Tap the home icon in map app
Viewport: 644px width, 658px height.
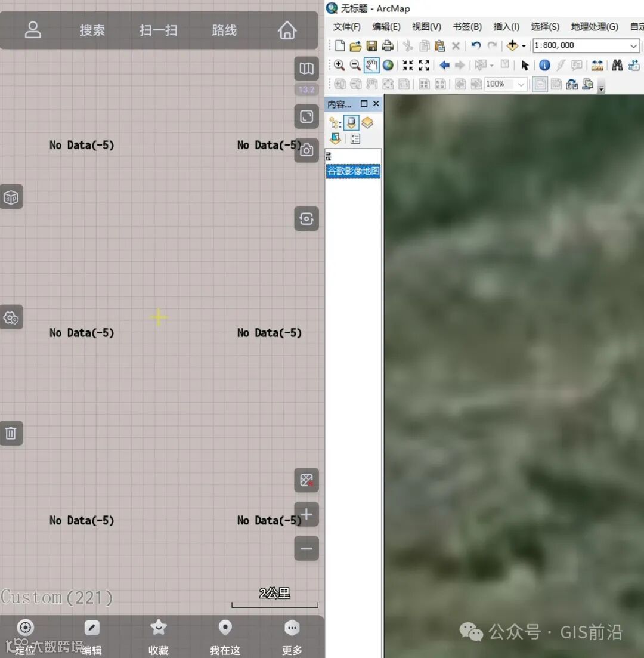(287, 30)
